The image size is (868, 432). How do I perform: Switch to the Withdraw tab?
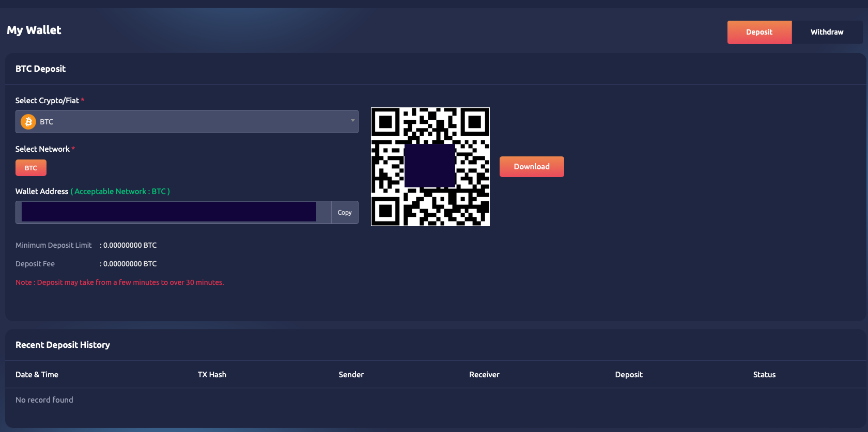[827, 32]
